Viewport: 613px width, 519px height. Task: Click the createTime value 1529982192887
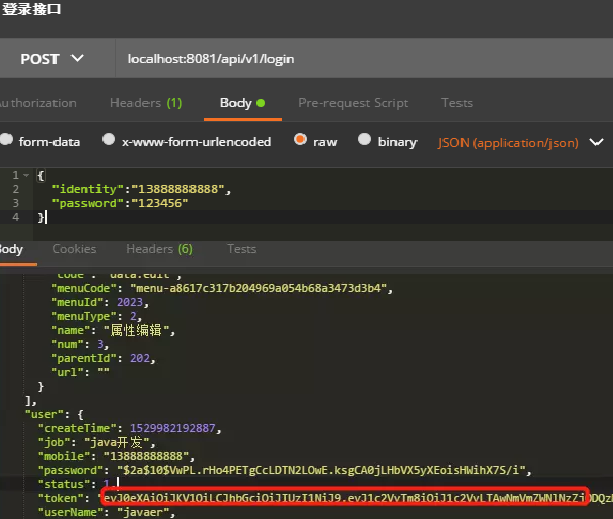pos(172,428)
